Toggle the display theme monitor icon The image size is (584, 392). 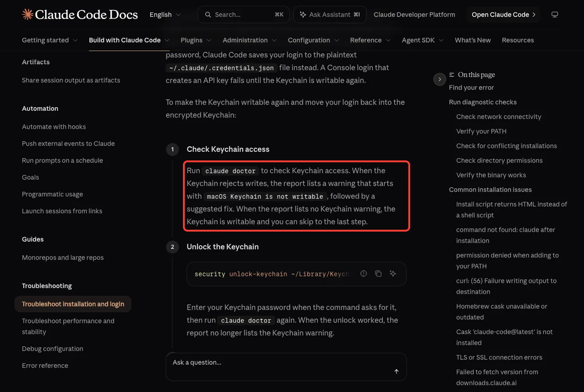click(x=555, y=15)
